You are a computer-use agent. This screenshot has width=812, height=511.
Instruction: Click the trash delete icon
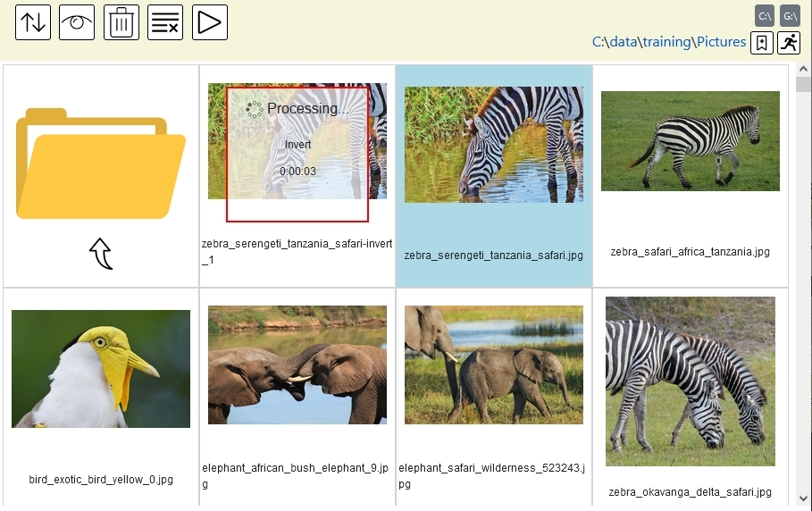click(x=121, y=22)
